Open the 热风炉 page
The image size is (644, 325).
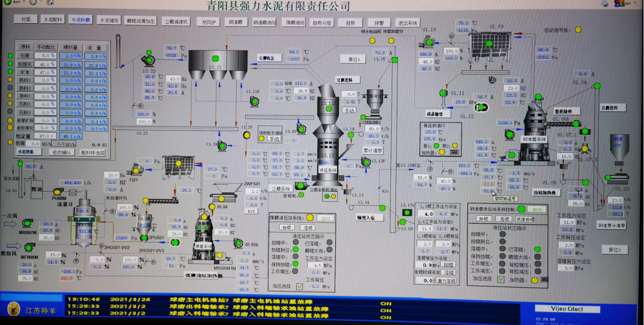tap(208, 22)
